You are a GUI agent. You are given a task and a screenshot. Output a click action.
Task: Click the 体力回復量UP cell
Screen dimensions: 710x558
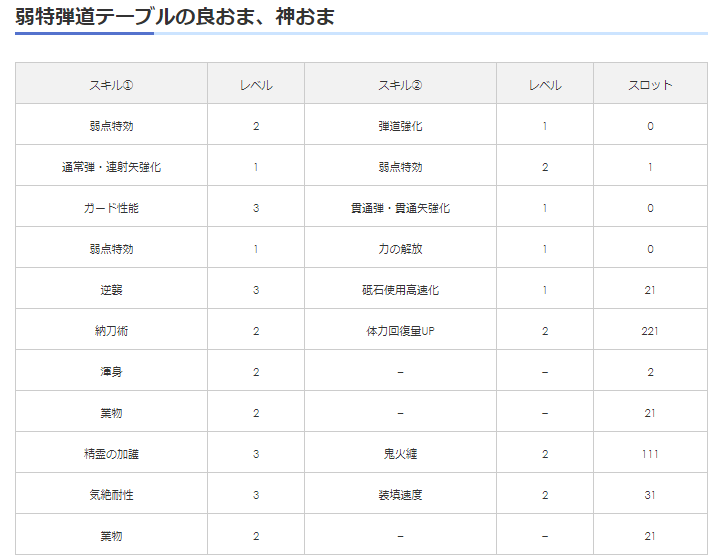point(400,331)
